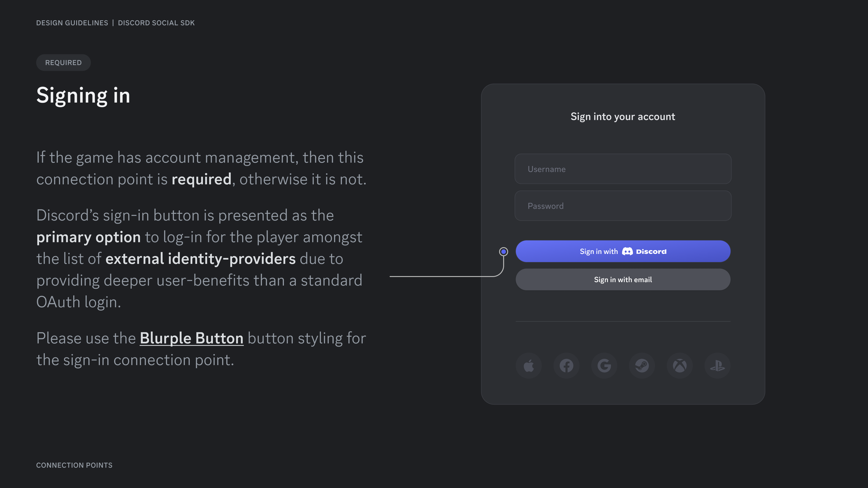Click the Signing in heading
868x488 pixels.
click(x=83, y=96)
